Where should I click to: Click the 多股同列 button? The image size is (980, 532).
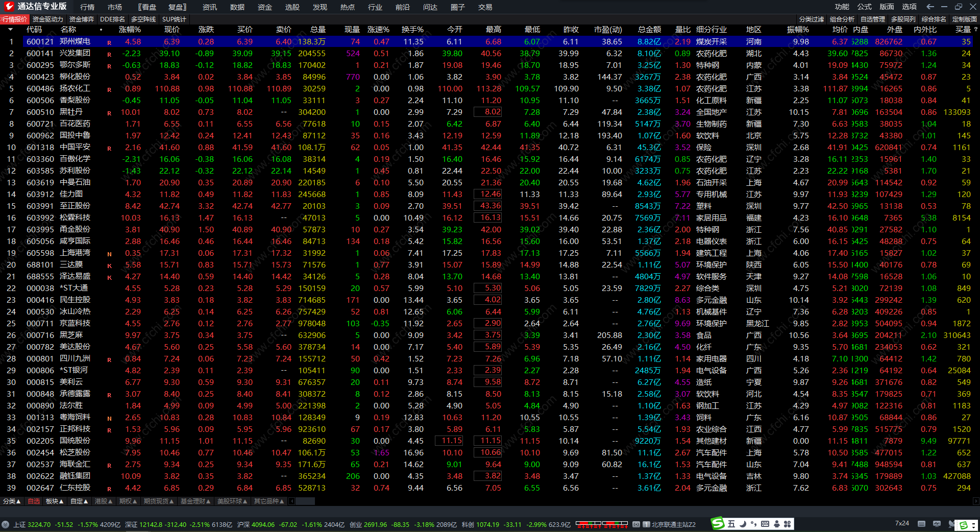coord(903,19)
